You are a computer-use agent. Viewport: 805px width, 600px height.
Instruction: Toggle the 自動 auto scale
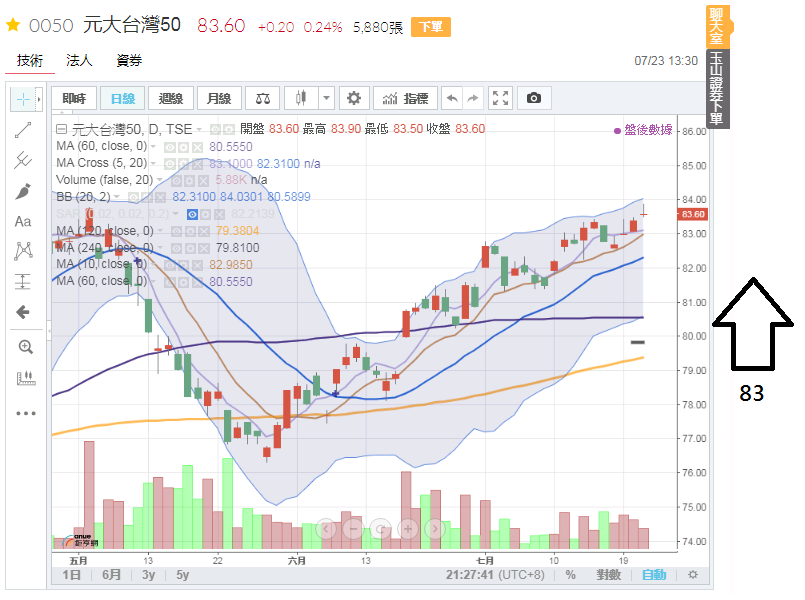tap(654, 574)
